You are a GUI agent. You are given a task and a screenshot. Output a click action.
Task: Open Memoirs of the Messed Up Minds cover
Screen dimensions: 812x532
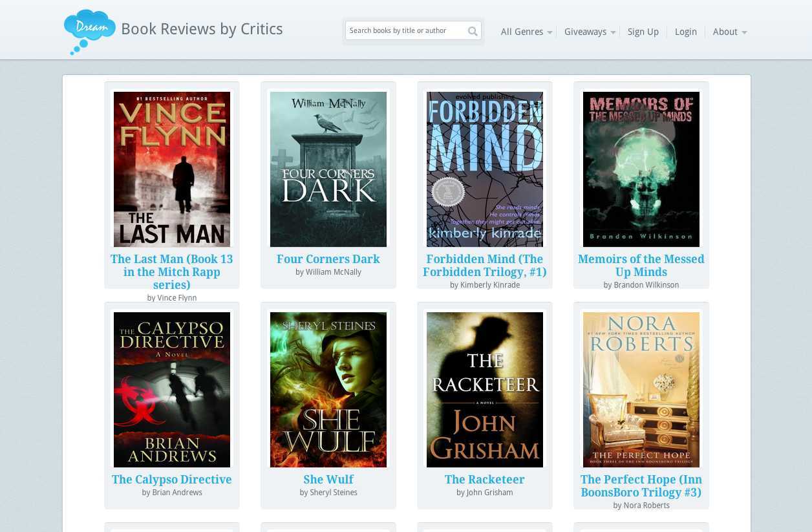[641, 169]
